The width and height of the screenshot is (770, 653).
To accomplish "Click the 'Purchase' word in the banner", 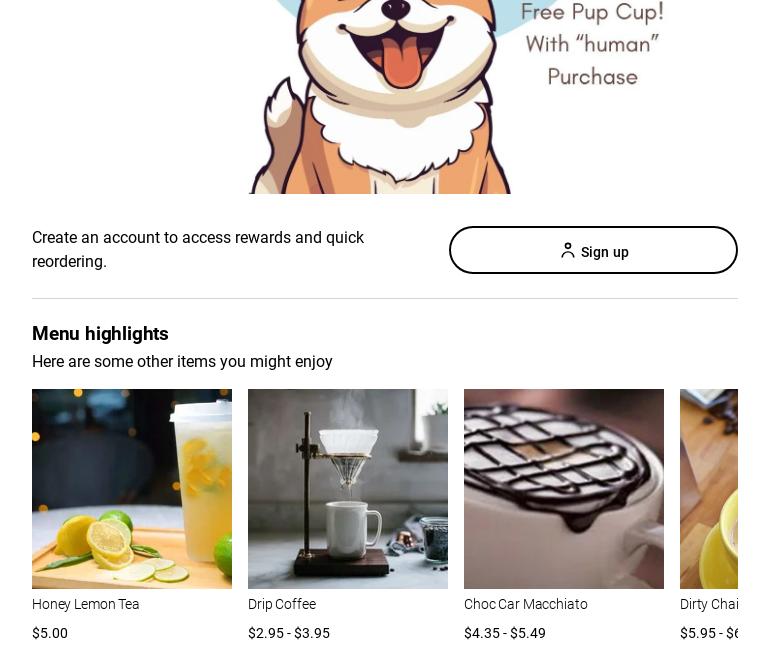I will [x=593, y=77].
